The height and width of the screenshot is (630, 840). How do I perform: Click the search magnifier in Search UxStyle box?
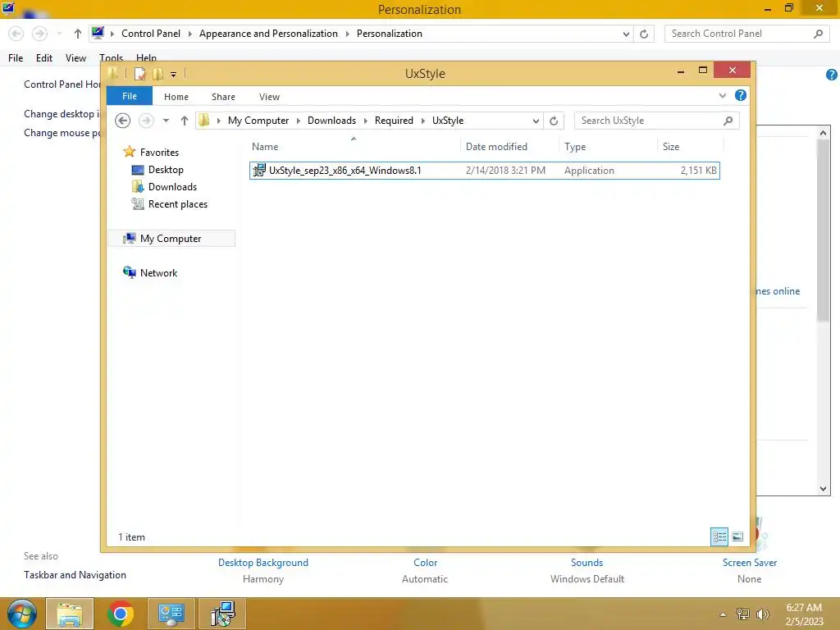click(x=728, y=121)
